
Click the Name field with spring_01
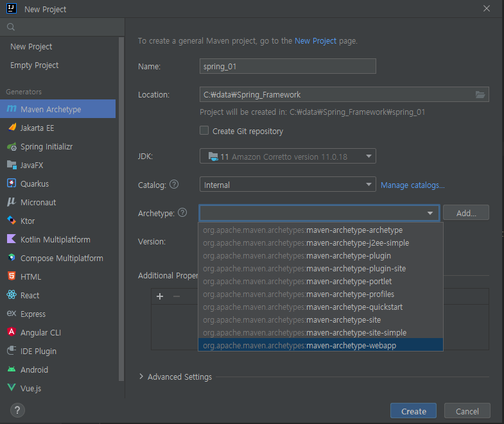click(x=288, y=66)
